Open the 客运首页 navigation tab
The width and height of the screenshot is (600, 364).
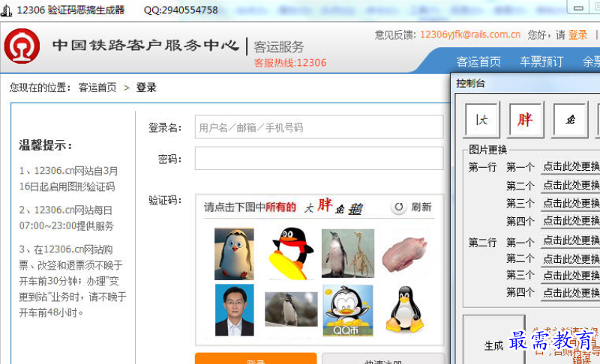pos(478,61)
